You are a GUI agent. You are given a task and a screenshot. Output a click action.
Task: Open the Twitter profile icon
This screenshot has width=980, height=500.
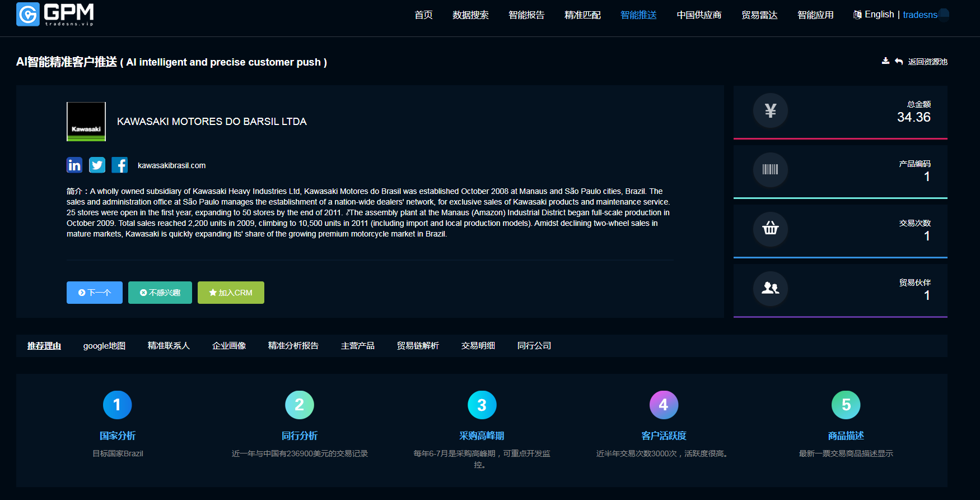97,165
